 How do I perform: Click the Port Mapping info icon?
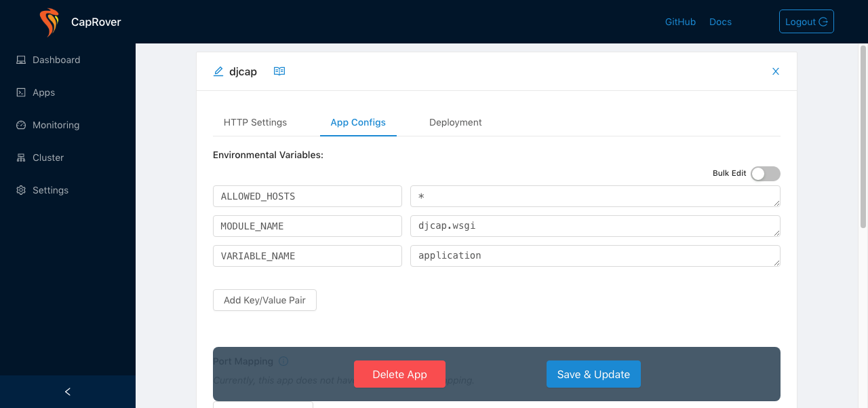(x=283, y=361)
